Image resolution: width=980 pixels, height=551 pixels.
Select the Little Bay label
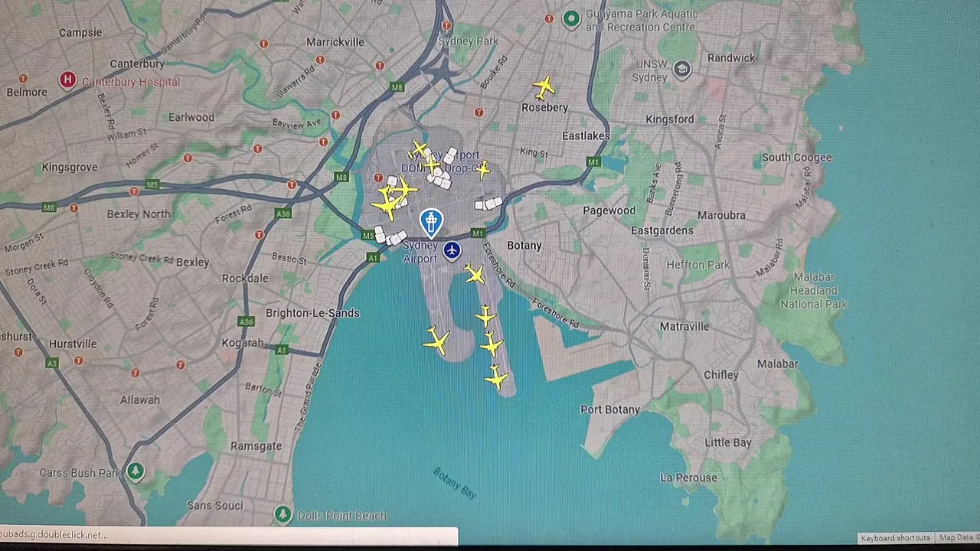[727, 442]
